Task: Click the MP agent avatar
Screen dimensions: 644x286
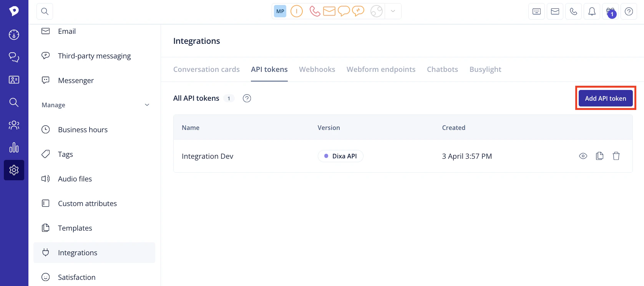Action: point(280,11)
